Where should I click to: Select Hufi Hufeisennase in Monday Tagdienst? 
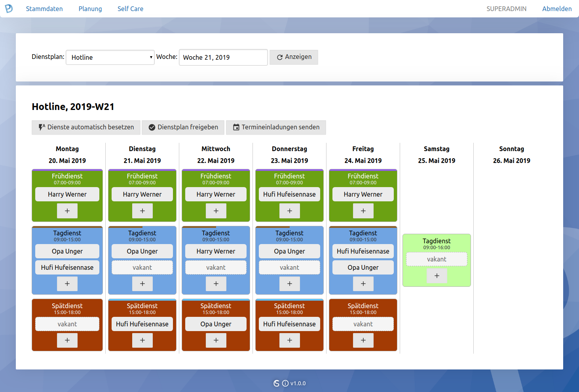67,267
